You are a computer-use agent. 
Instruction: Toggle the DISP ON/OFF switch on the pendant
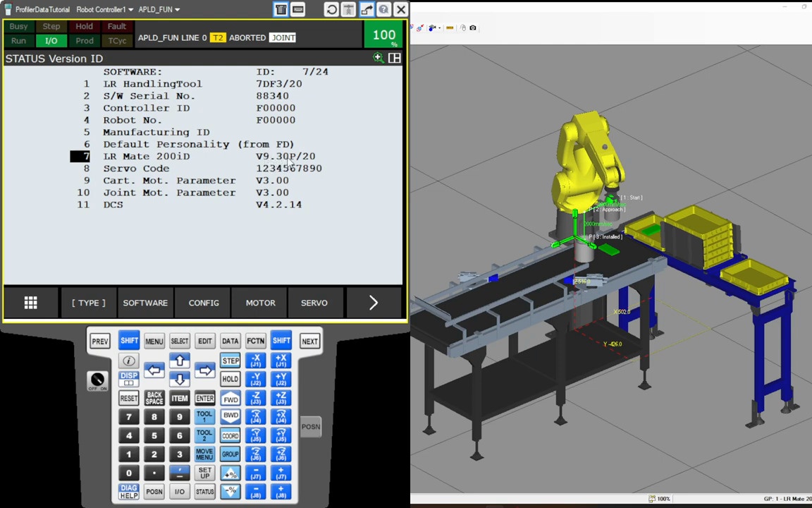click(98, 380)
